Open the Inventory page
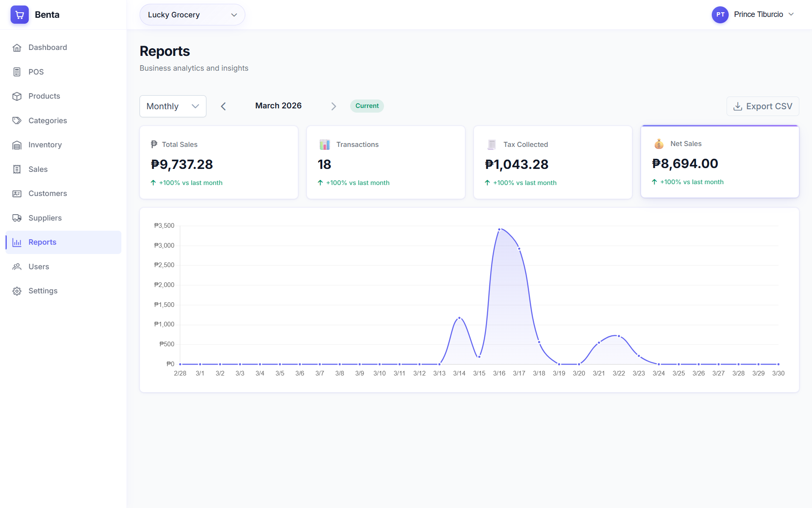812x508 pixels. (x=44, y=145)
